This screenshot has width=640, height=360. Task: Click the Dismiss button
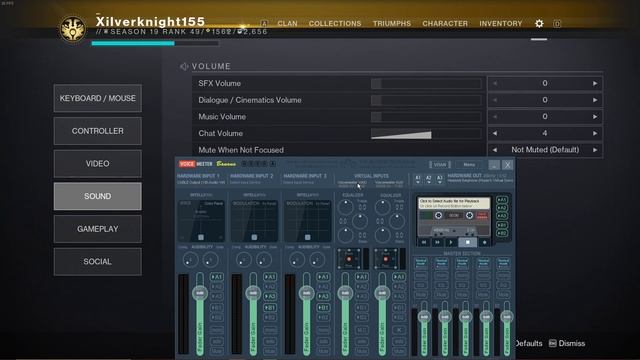tap(567, 343)
